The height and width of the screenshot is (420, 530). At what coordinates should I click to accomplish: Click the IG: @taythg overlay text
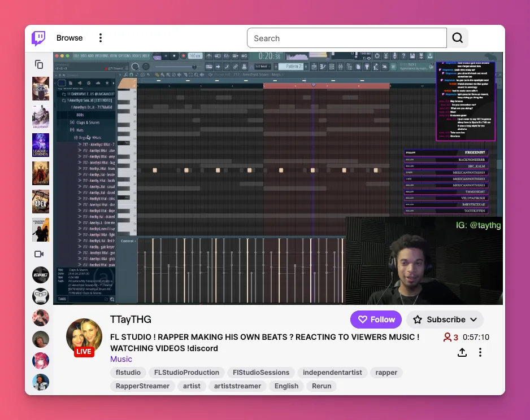pyautogui.click(x=478, y=225)
